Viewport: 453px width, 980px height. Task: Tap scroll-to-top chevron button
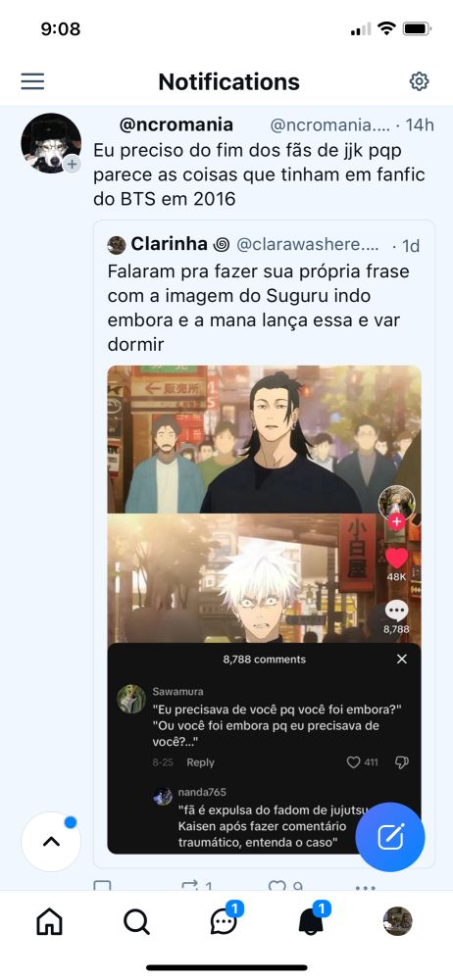pos(51,841)
